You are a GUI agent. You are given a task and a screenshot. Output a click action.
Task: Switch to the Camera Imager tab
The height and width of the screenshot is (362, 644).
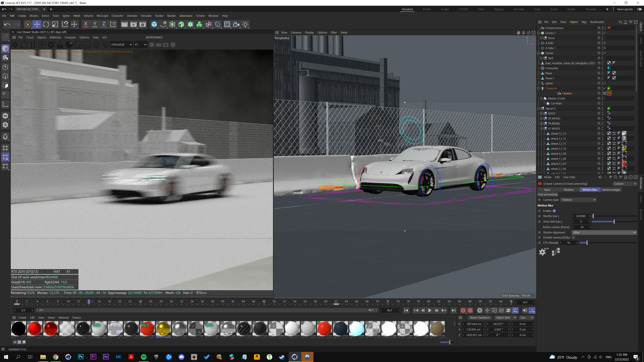(610, 190)
